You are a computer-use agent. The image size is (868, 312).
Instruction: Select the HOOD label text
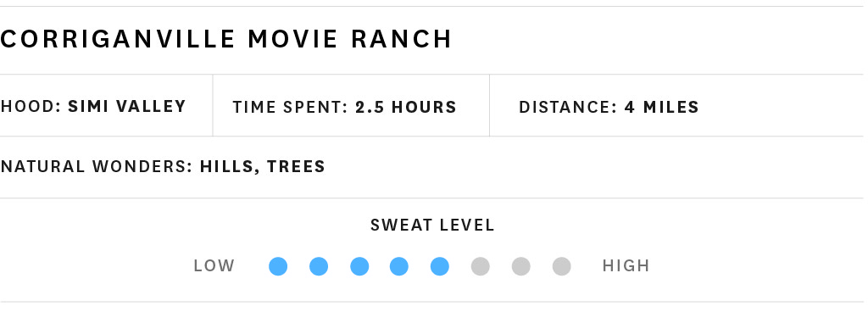[31, 106]
